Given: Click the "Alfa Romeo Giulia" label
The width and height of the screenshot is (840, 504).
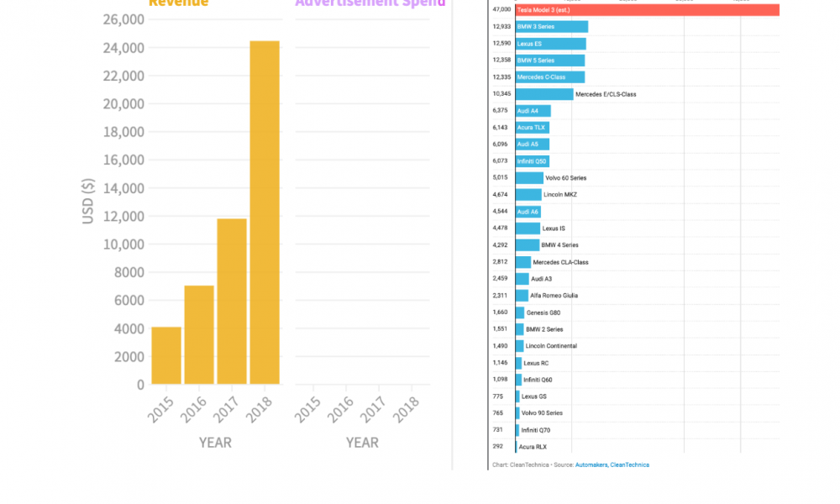Looking at the screenshot, I should click(x=554, y=296).
